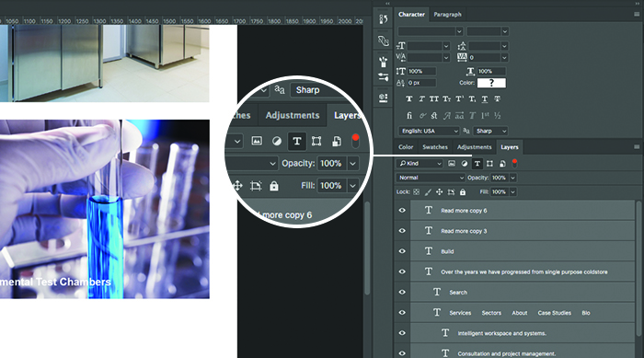Lock layer position move icon
Viewport: 644px width, 358px height.
(439, 192)
